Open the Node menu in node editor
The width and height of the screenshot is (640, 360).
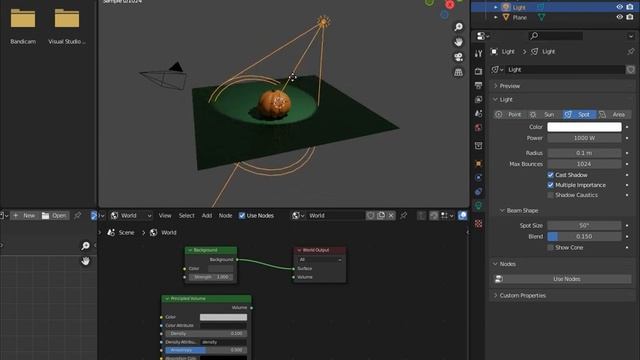tap(225, 216)
